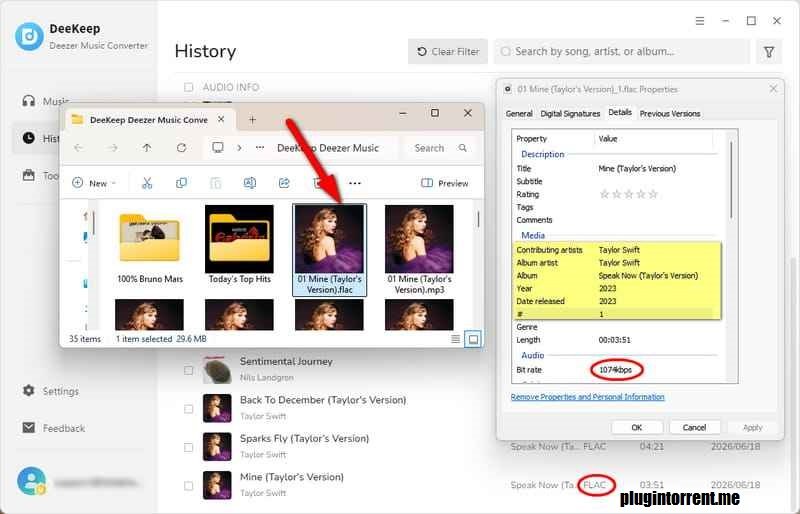This screenshot has width=800, height=514.
Task: Click OK in the Properties dialog
Action: [637, 428]
